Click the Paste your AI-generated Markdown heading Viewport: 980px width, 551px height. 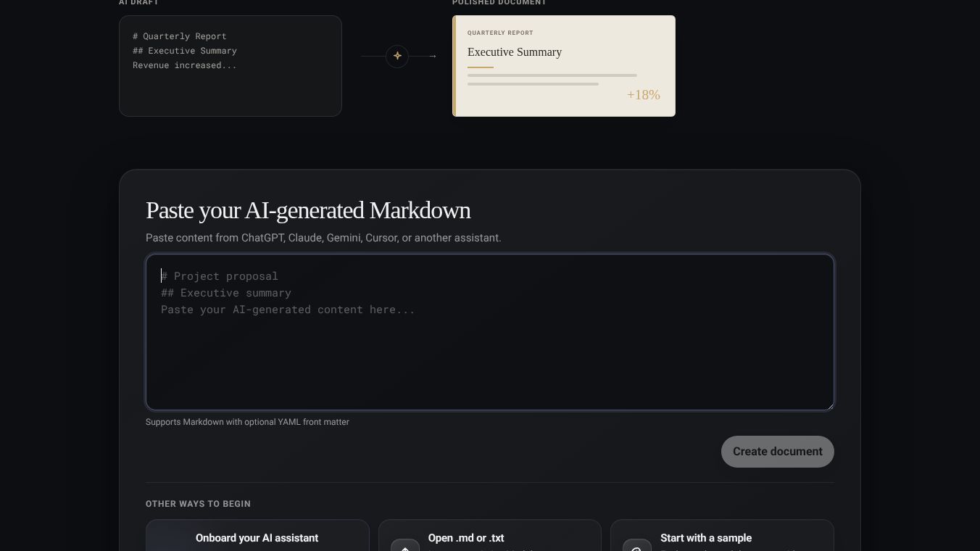pos(308,210)
